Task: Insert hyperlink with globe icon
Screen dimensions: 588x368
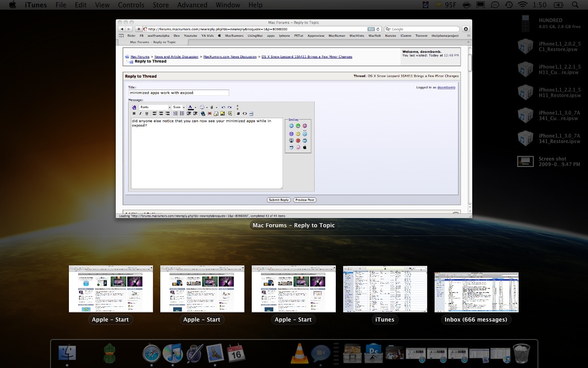Action: tap(203, 113)
